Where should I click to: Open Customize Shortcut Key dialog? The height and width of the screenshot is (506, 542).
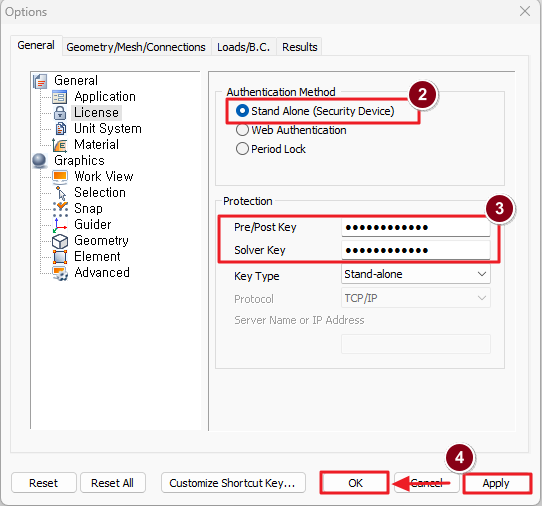233,483
